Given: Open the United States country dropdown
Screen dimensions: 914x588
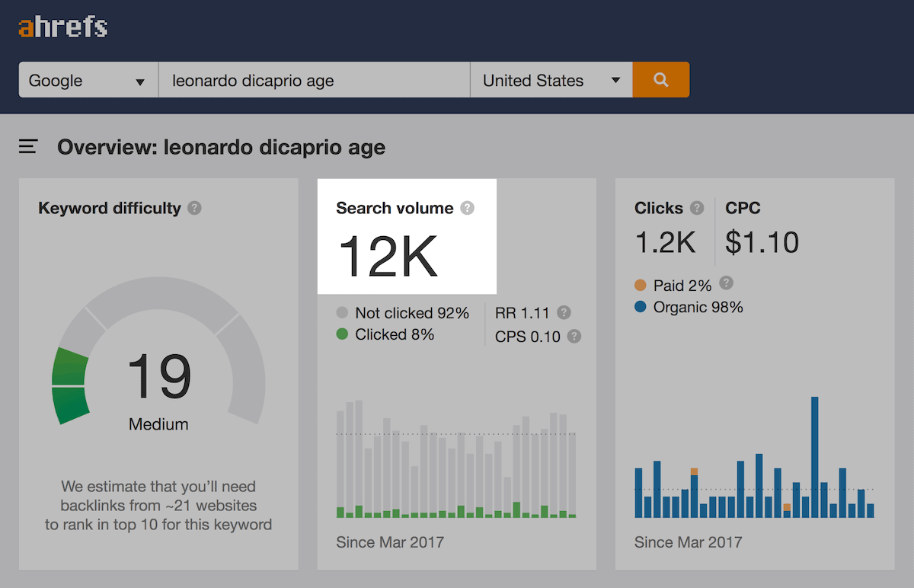Looking at the screenshot, I should [x=551, y=80].
